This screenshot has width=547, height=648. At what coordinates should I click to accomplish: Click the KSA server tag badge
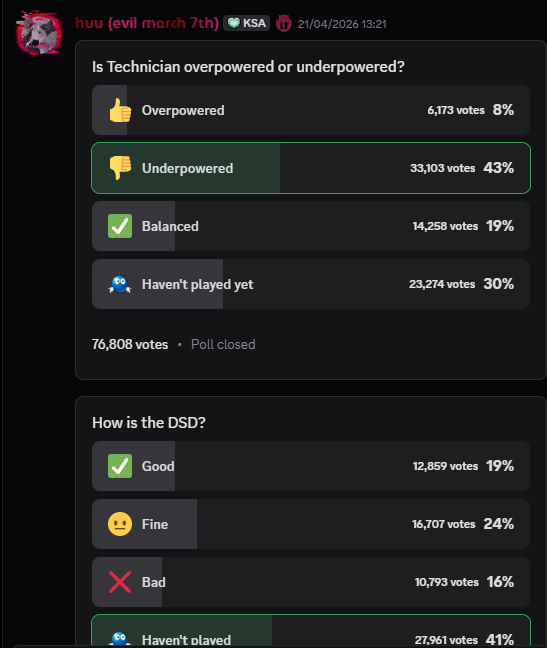point(247,23)
